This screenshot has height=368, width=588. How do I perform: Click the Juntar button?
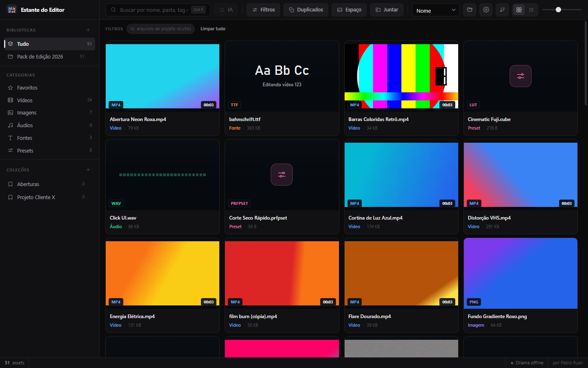click(387, 10)
